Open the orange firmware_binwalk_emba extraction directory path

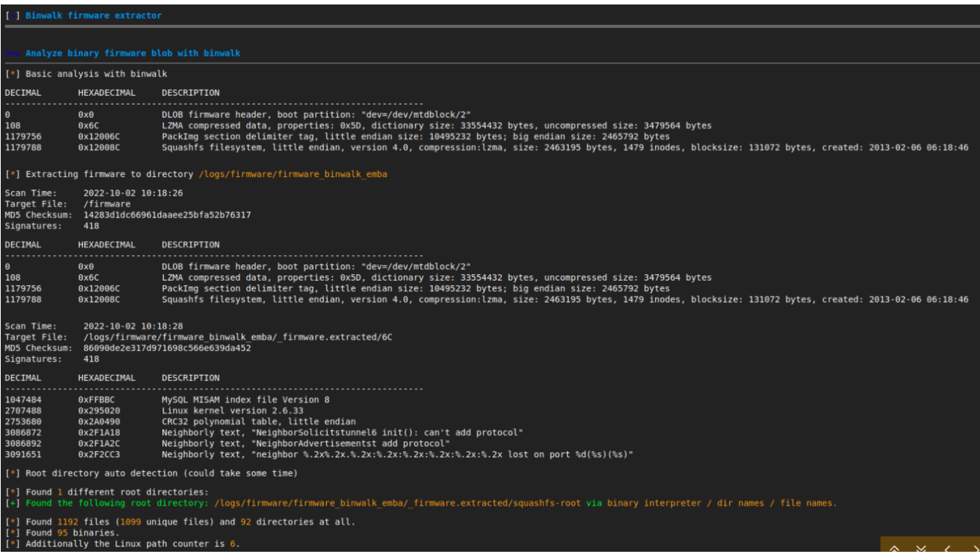[x=293, y=174]
